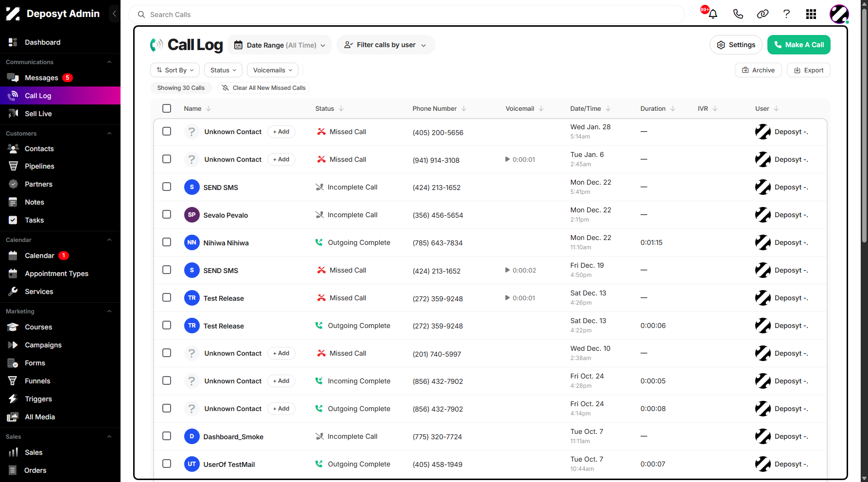Open the notifications bell icon
Viewport: 868px width, 482px height.
[x=713, y=14]
